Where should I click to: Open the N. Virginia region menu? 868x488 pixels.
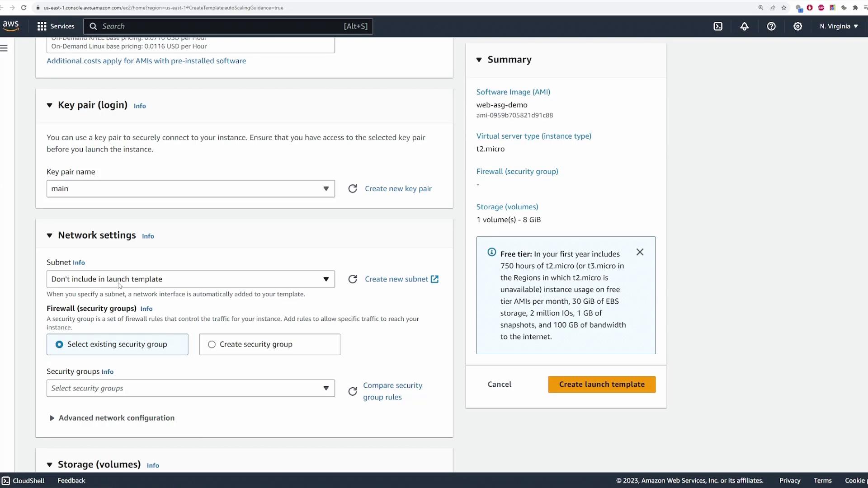pos(839,26)
